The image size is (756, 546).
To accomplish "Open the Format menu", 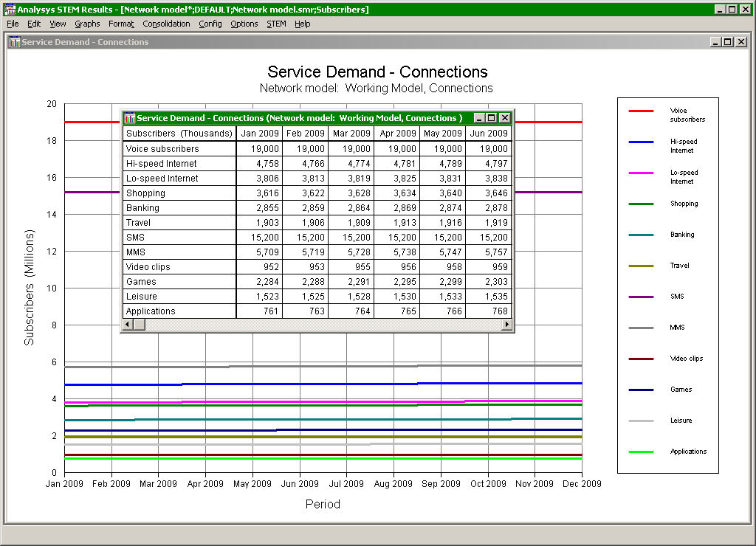I will pyautogui.click(x=121, y=24).
